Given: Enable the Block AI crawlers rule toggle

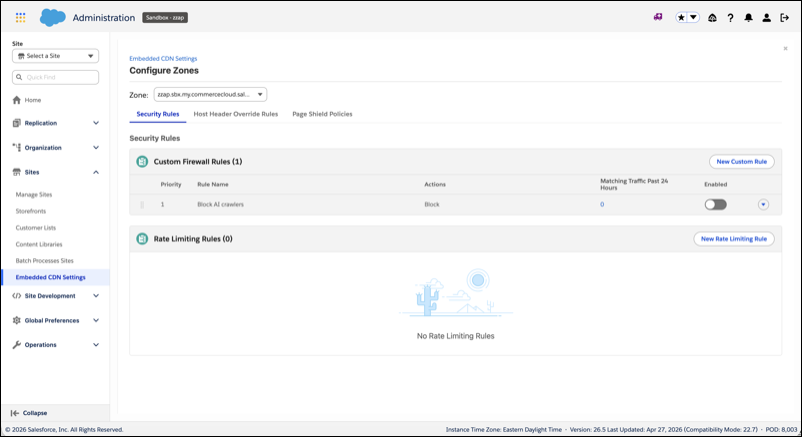Looking at the screenshot, I should [x=716, y=205].
